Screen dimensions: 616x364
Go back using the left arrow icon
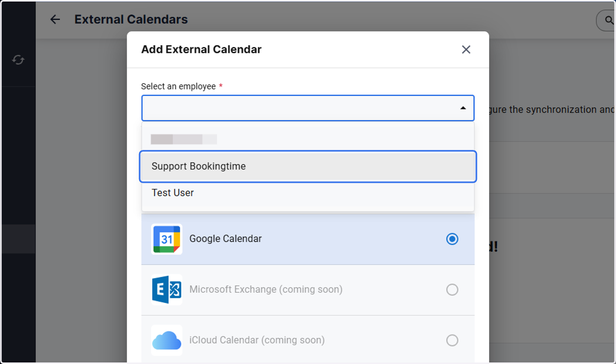55,20
